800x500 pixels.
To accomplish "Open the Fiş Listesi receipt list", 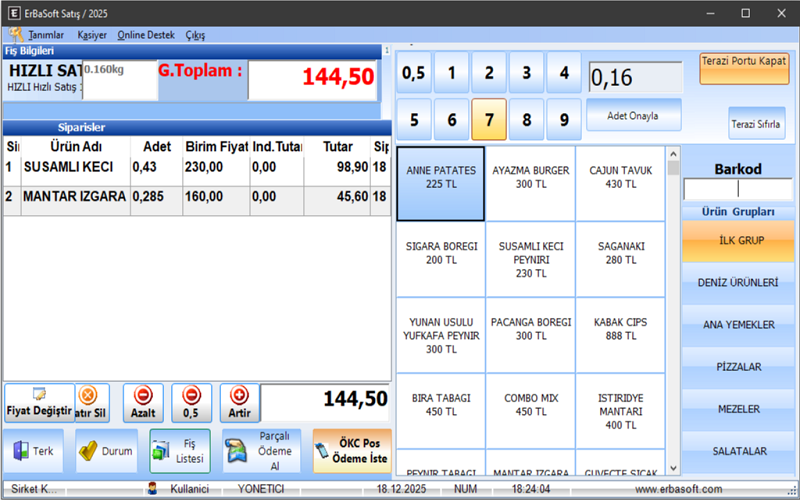I will pyautogui.click(x=180, y=451).
